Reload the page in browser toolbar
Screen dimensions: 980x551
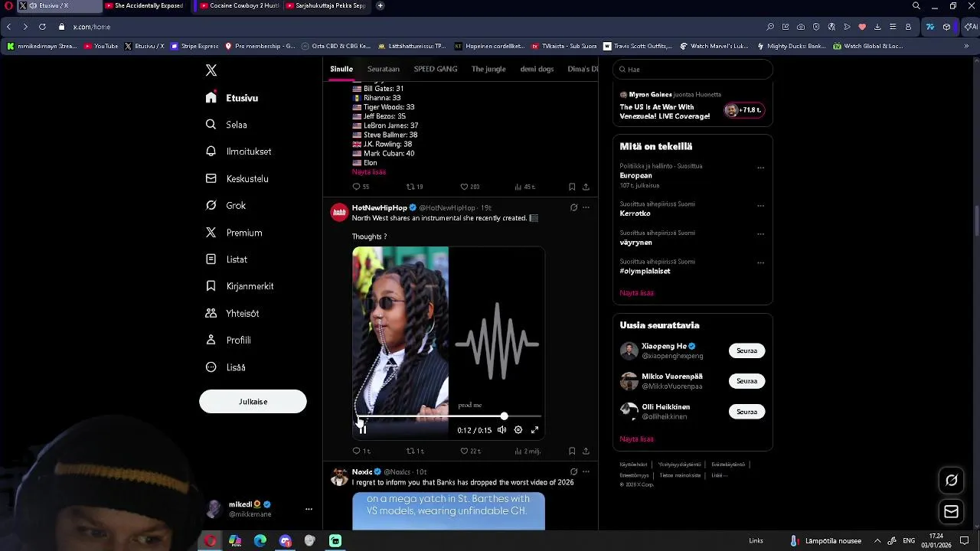point(42,27)
